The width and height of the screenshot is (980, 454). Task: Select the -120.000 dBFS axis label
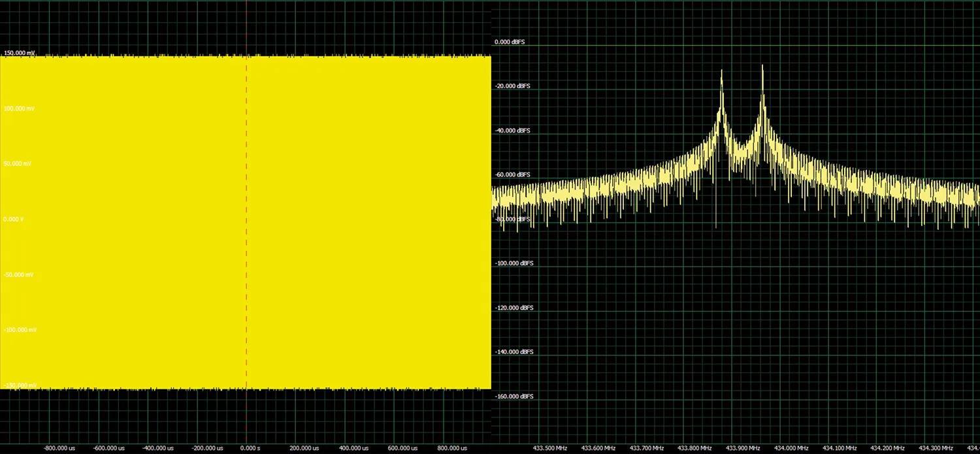514,308
